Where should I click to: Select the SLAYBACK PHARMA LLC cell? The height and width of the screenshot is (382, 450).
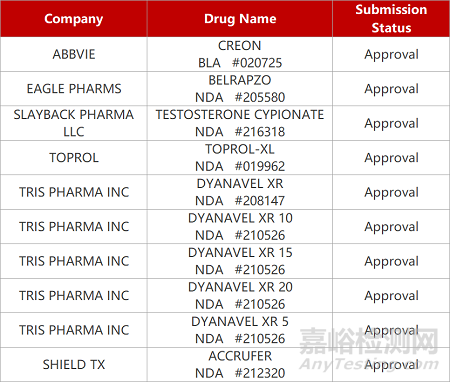74,123
